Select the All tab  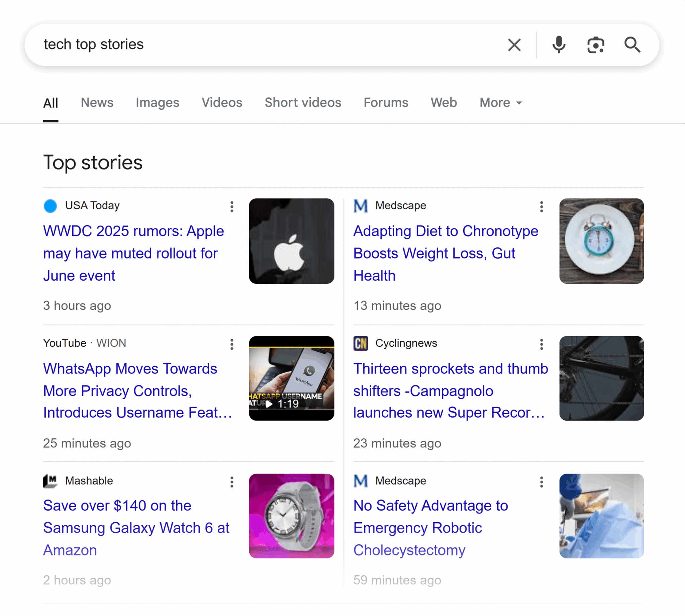[51, 103]
